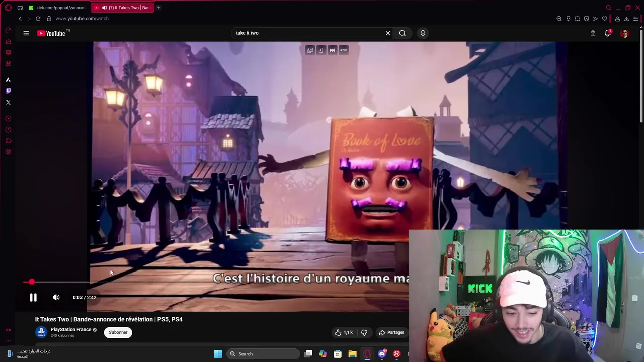Dislike the video with the thumbs-down
The image size is (644, 362).
coord(364,332)
